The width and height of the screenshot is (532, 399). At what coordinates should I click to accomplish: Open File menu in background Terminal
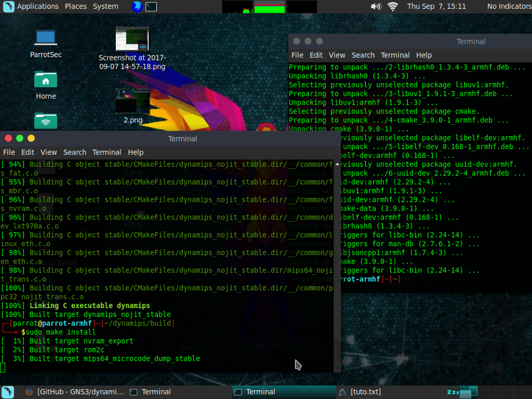tap(297, 55)
